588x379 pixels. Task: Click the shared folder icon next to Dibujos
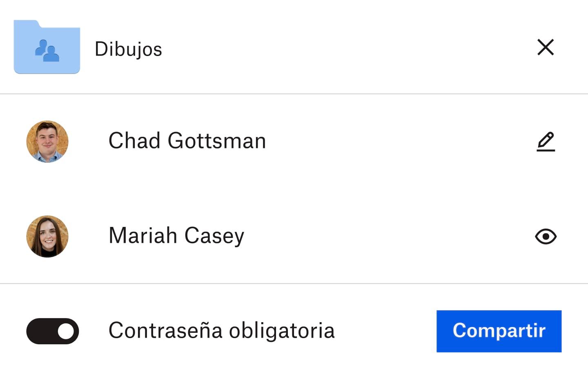(47, 47)
